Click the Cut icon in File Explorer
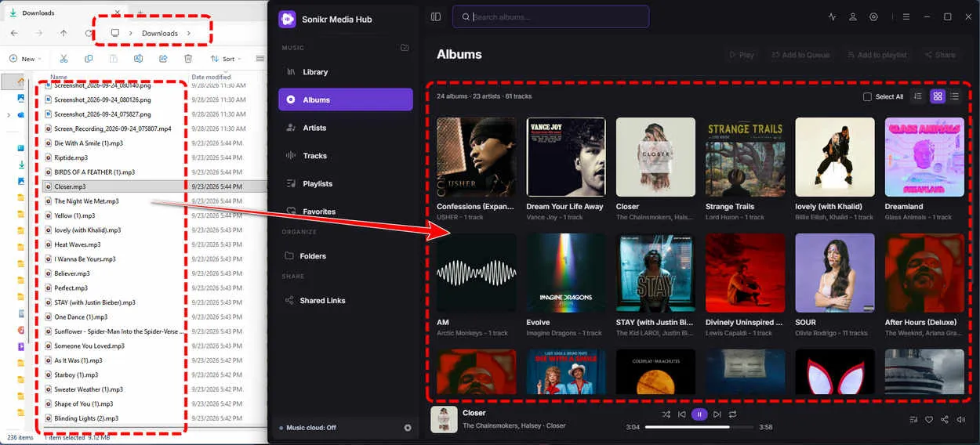 [64, 59]
